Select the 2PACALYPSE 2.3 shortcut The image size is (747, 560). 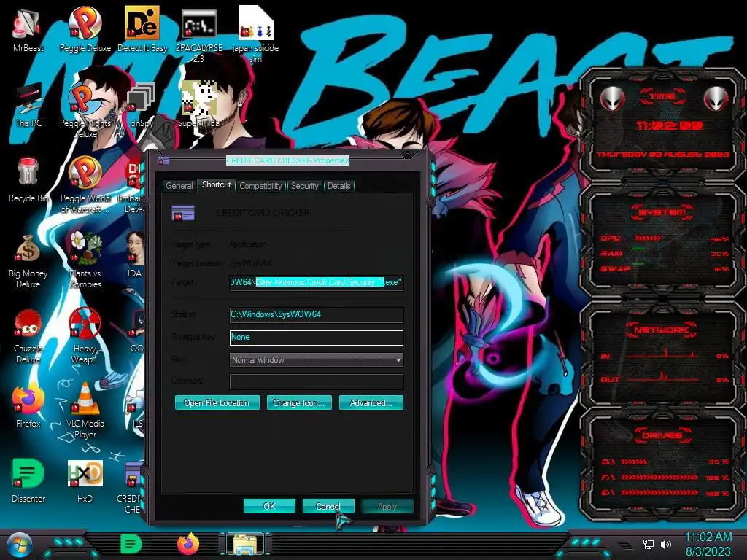click(x=198, y=34)
